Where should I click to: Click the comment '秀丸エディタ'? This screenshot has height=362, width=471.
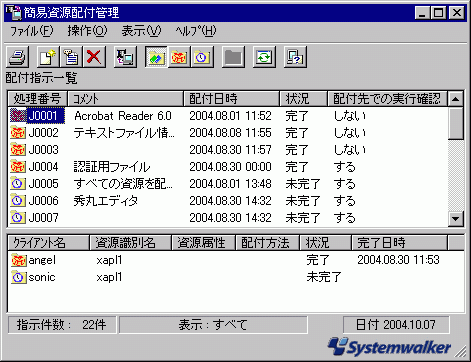[105, 201]
